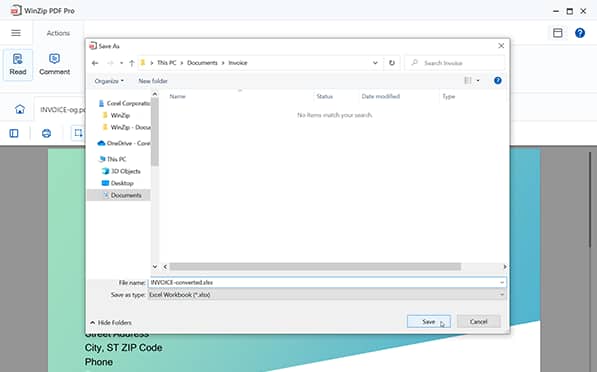Screen dimensions: 597x372
Task: Select the snapshot selection tool icon
Action: tap(78, 133)
